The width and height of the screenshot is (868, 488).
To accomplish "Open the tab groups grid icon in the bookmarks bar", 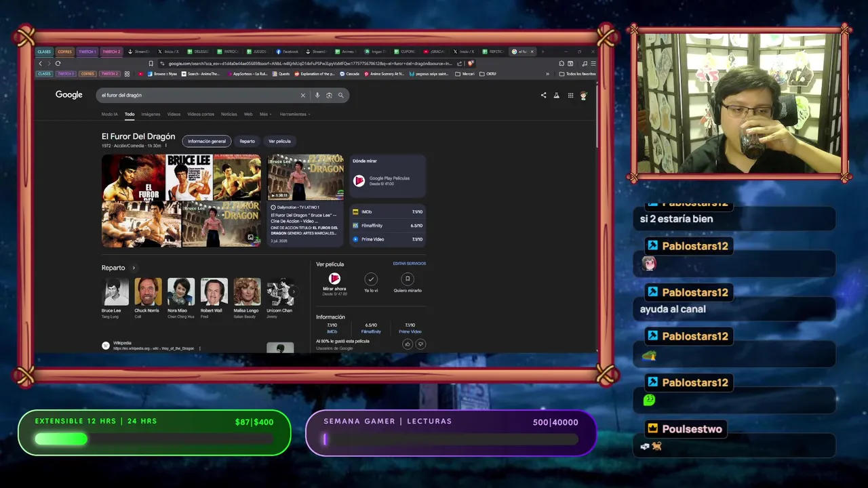I will tap(127, 74).
